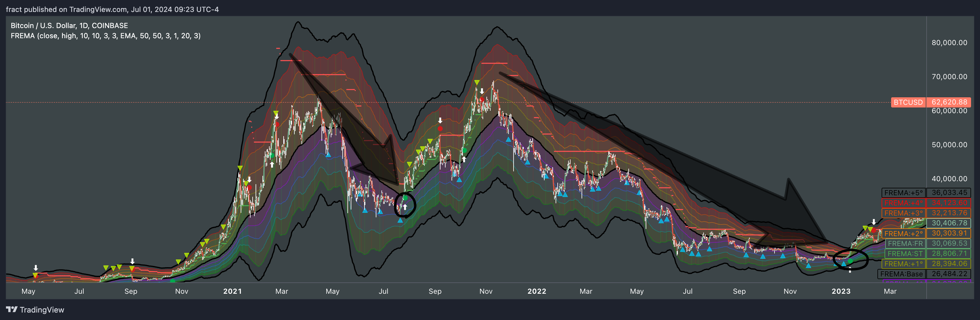980x320 pixels.
Task: Click the 2022 year label on time axis
Action: click(x=537, y=291)
